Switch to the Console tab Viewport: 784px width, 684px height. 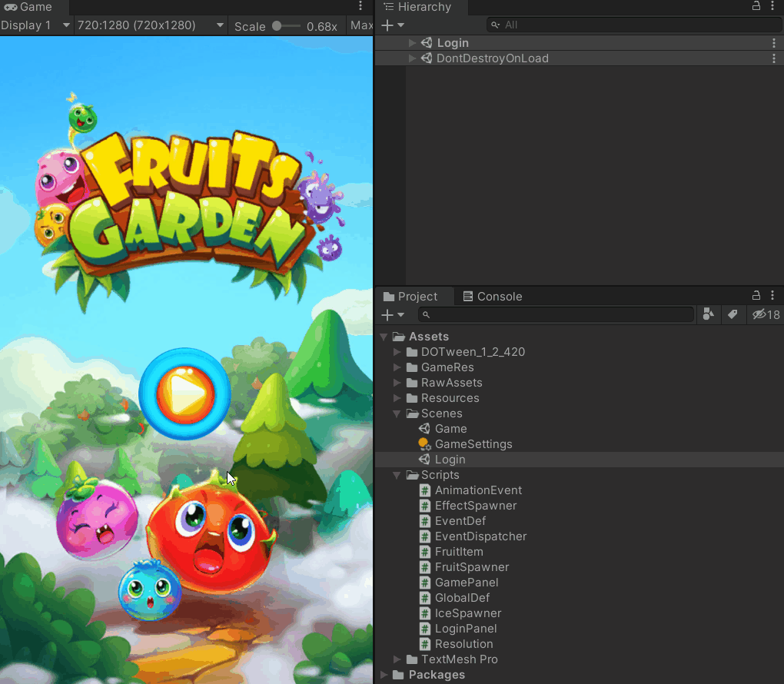point(493,297)
